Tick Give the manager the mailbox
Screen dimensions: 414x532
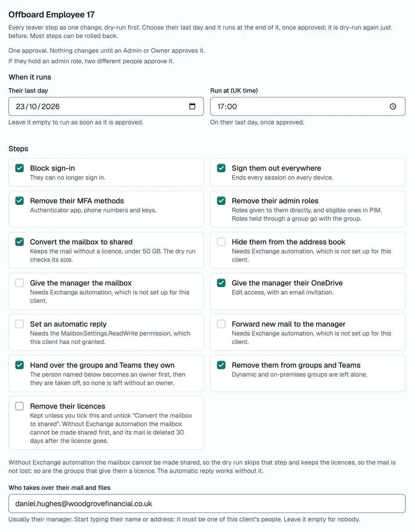[19, 283]
